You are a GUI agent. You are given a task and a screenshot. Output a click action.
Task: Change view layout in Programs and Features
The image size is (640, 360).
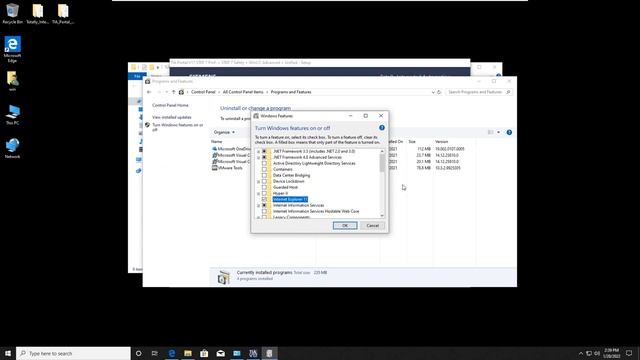pos(491,132)
